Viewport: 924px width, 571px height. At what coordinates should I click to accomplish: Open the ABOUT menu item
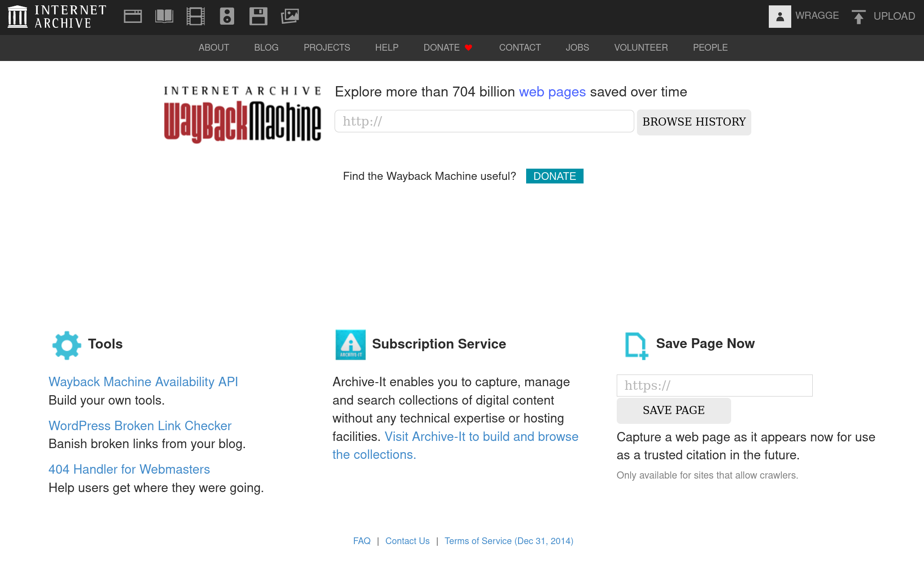point(214,48)
